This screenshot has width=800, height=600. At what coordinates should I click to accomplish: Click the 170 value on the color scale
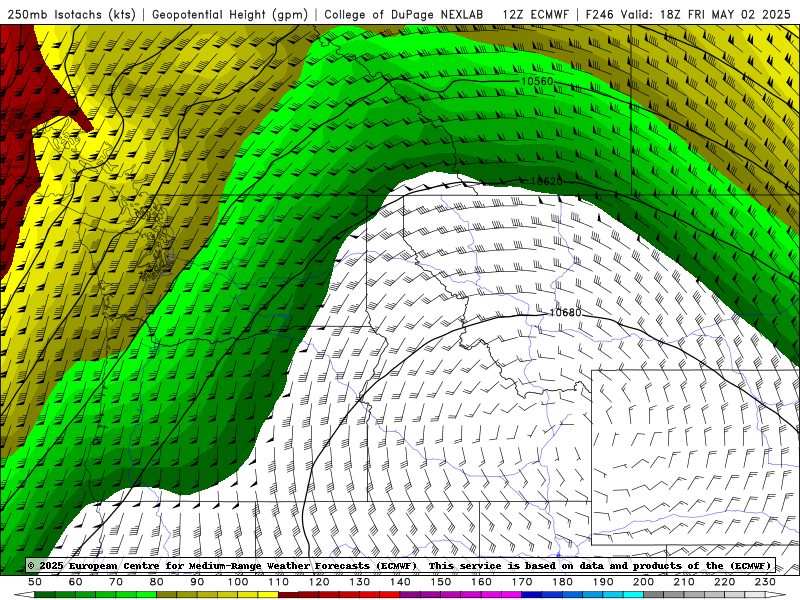point(521,582)
